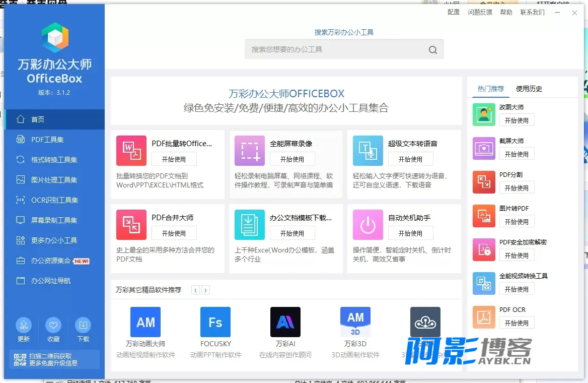Show previous recommended software arrow

195,290
